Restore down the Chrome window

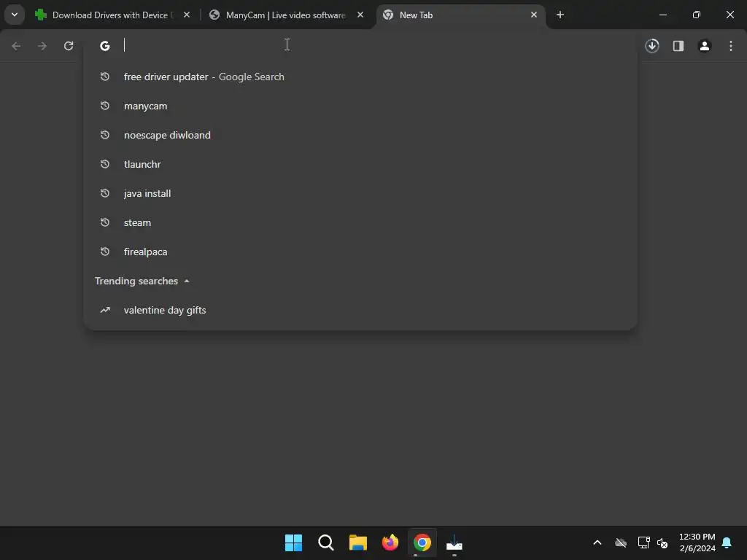[697, 15]
